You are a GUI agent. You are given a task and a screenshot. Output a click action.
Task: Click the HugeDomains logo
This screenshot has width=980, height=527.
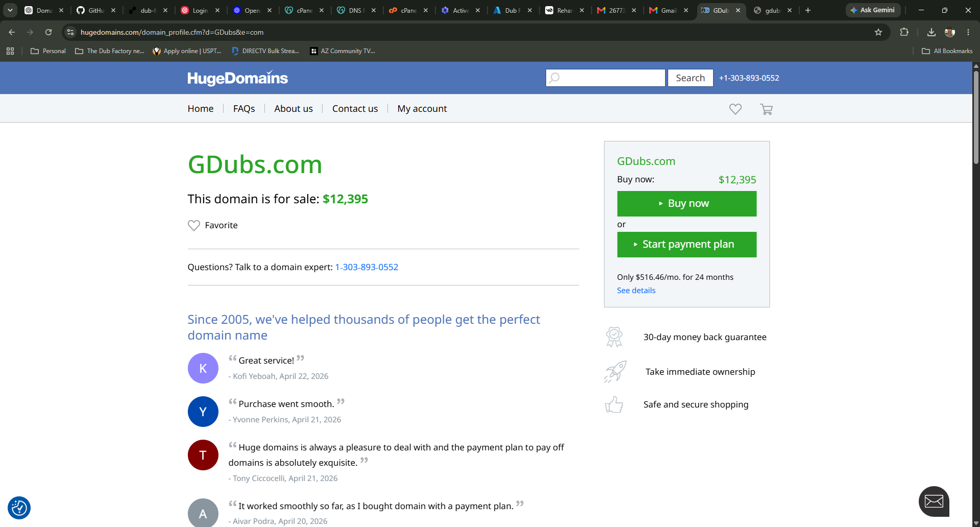(237, 78)
